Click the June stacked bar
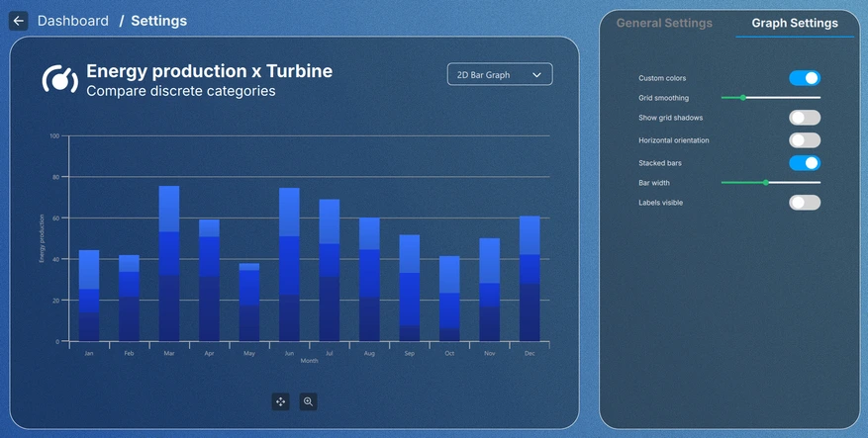The height and width of the screenshot is (438, 868). click(x=289, y=265)
